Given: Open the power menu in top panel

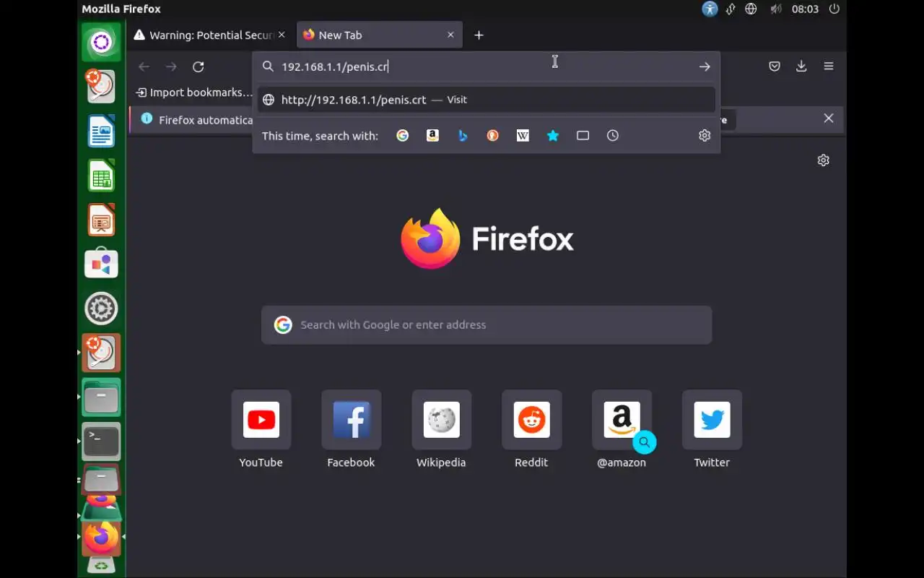Looking at the screenshot, I should [x=834, y=9].
